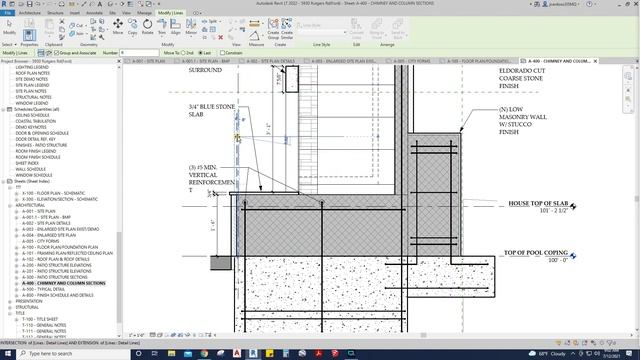This screenshot has height=360, width=640.
Task: Click the Windows search box
Action: pos(73,353)
